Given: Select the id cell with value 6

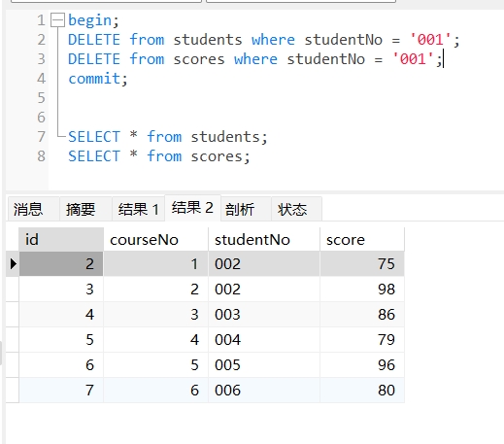Looking at the screenshot, I should point(61,365).
